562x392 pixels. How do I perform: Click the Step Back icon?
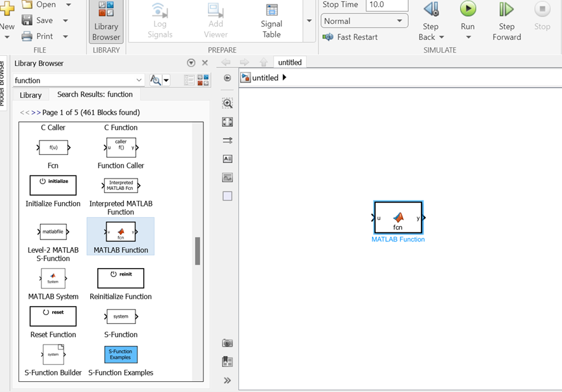[x=430, y=10]
